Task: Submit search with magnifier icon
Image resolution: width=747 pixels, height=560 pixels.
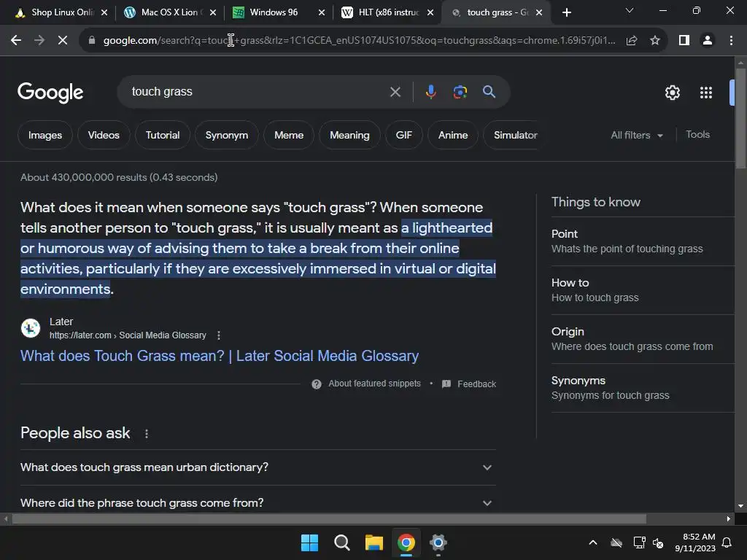Action: [x=489, y=92]
